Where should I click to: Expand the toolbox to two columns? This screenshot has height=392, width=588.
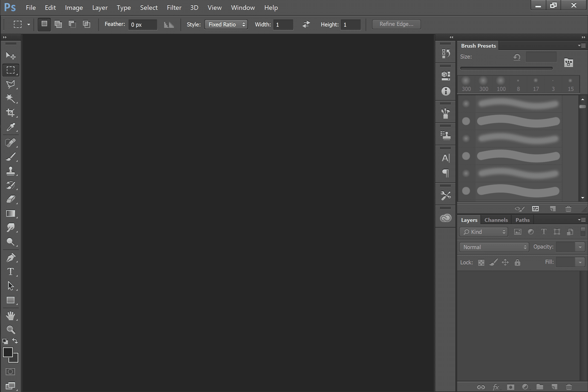5,37
